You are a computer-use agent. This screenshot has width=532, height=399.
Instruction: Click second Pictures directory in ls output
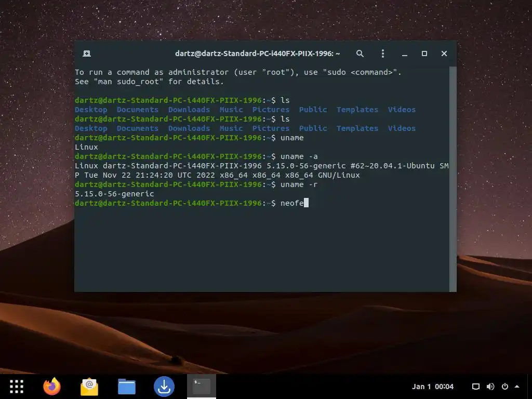tap(271, 128)
